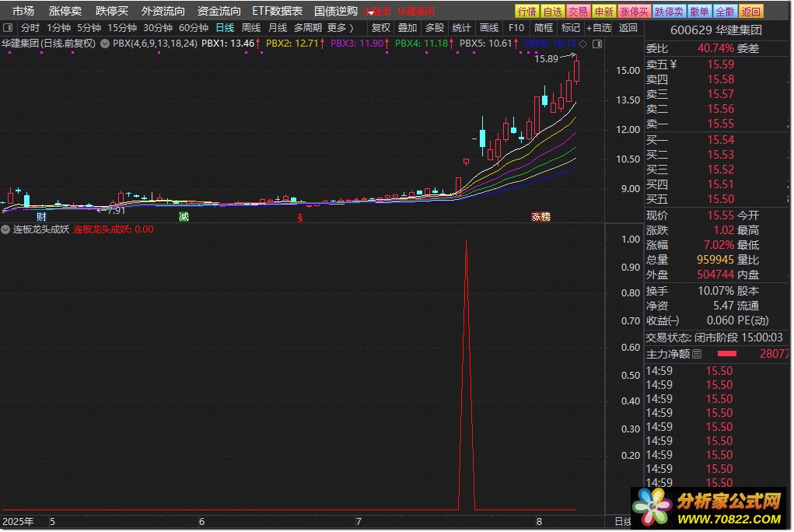
Task: Click the pink 交易 button
Action: [578, 11]
